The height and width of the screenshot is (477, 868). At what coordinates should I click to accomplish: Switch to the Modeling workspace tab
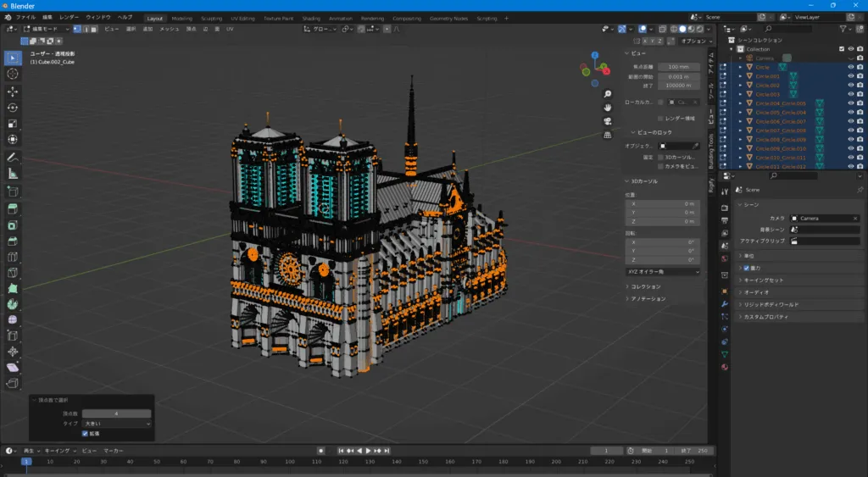tap(181, 19)
